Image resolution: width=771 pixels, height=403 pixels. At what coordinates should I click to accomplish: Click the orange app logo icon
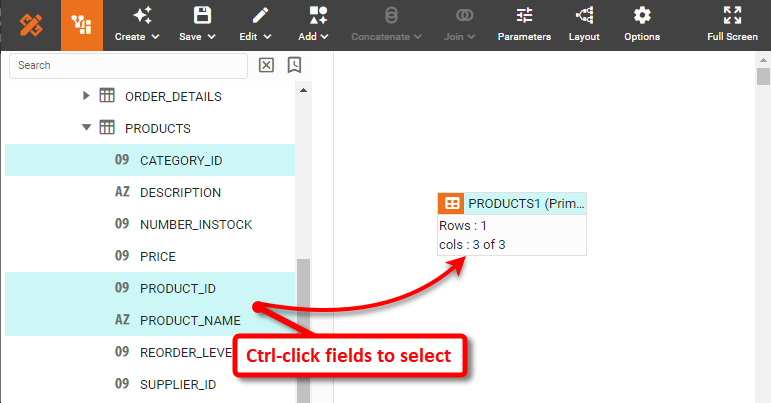(x=31, y=25)
